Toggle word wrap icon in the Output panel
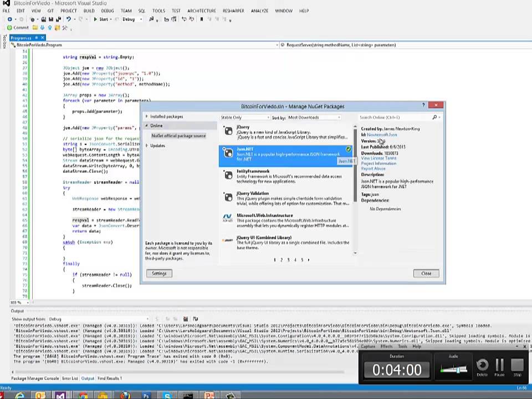Image resolution: width=532 pixels, height=399 pixels. tap(196, 319)
